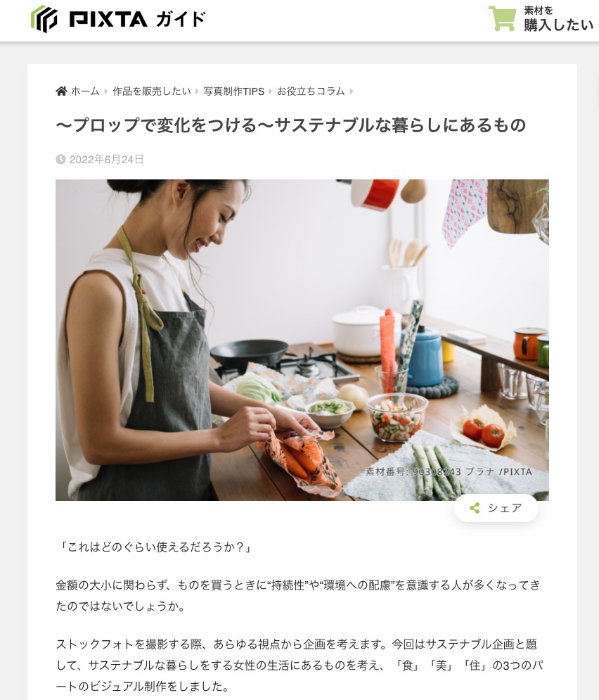The image size is (599, 700).
Task: Open 写真制作TIPS breadcrumb link
Action: click(233, 91)
